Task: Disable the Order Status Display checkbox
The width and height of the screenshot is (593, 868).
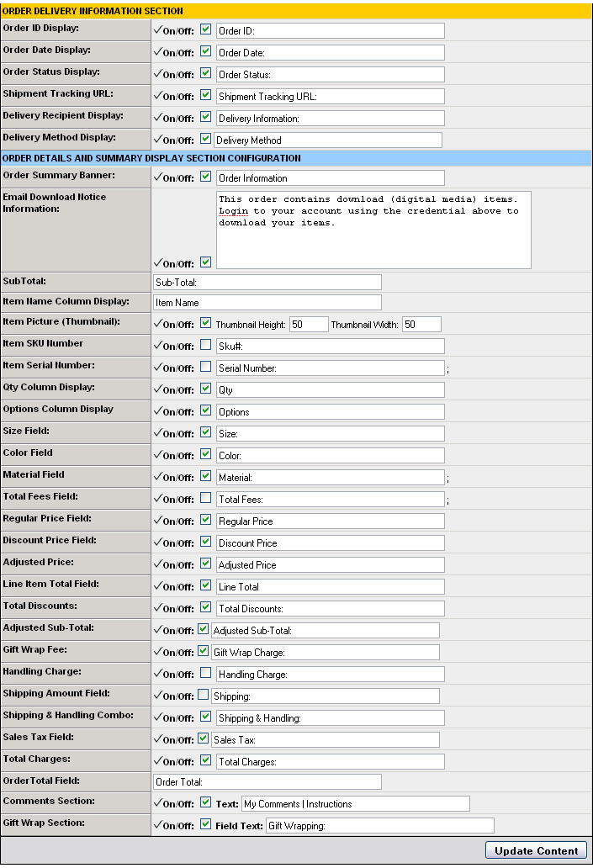Action: pyautogui.click(x=205, y=73)
